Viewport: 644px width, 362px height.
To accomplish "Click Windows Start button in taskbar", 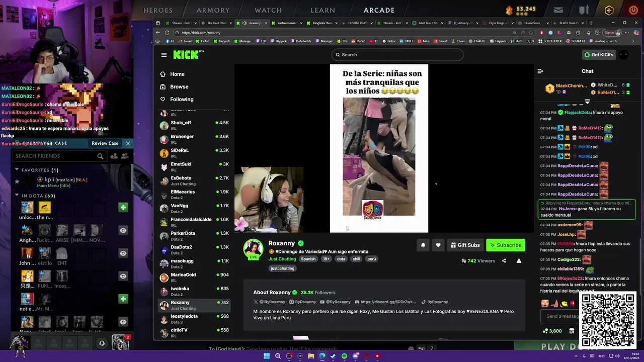I will [267, 356].
